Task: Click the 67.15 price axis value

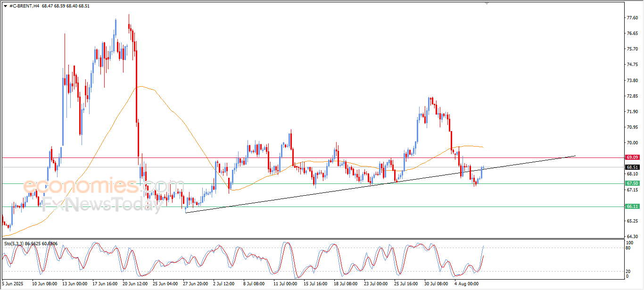Action: pos(633,190)
